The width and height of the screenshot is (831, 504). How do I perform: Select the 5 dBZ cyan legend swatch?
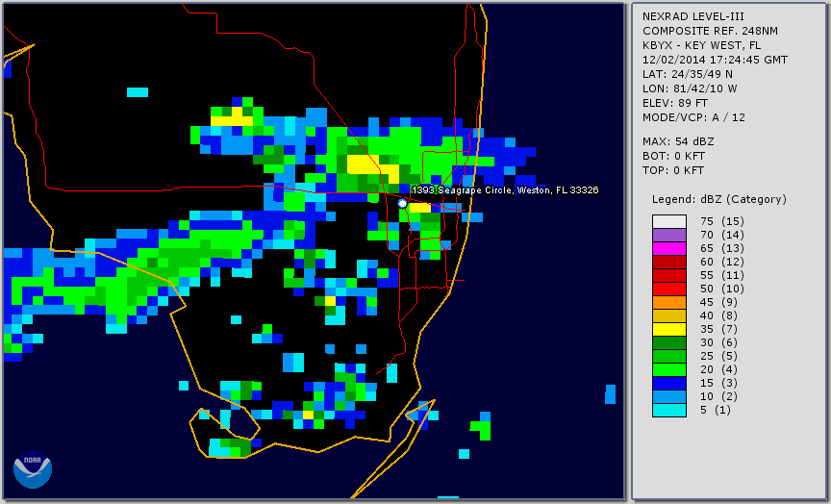669,410
